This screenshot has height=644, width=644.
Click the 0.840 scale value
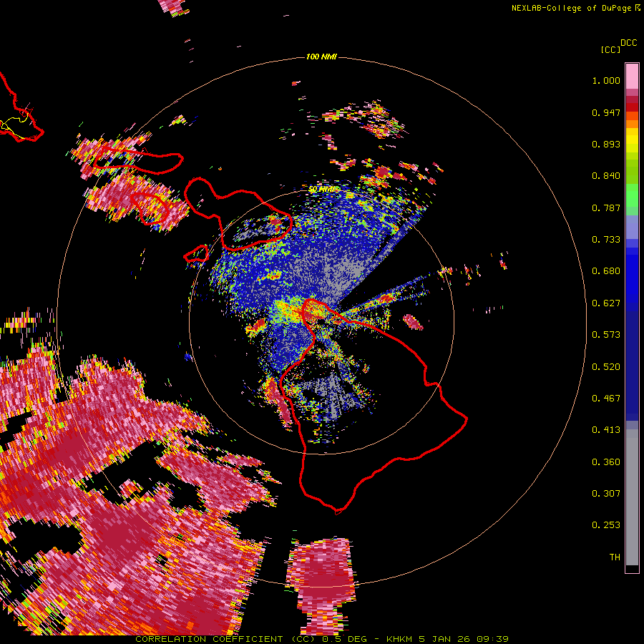[606, 176]
